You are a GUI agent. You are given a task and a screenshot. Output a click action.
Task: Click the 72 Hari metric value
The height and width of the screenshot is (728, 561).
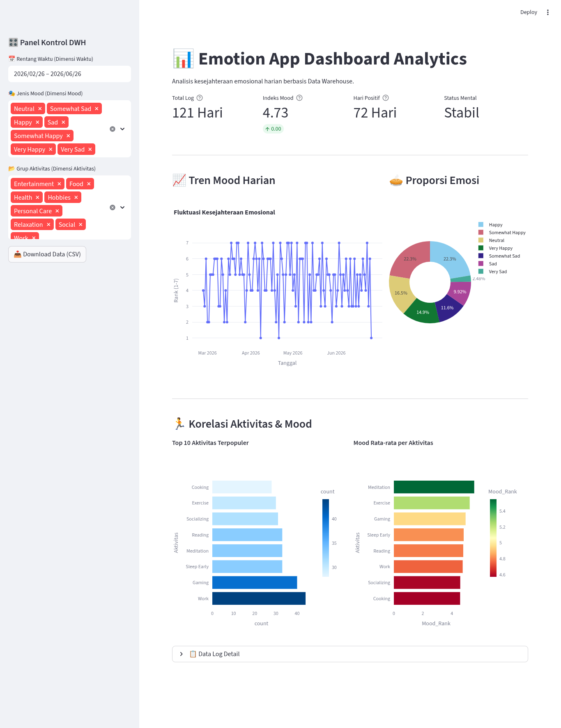tap(375, 113)
